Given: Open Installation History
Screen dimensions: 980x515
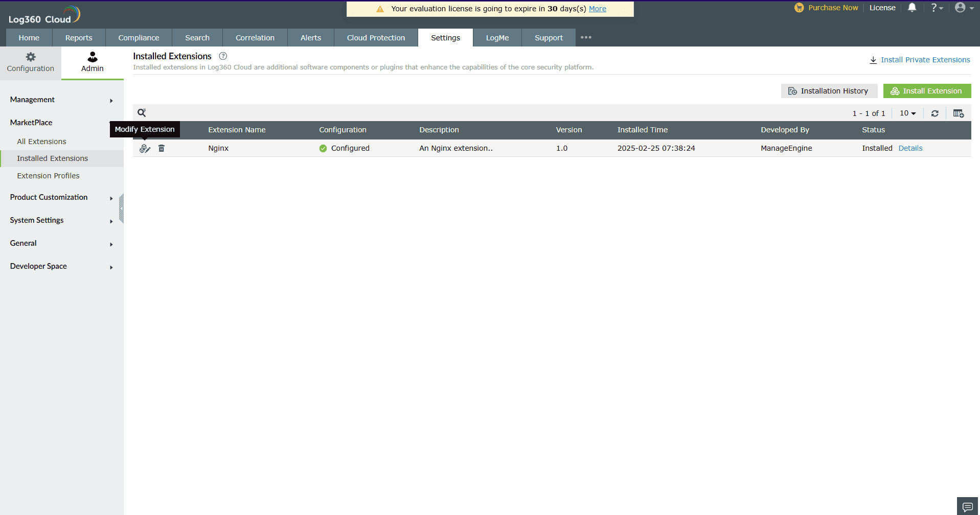Looking at the screenshot, I should coord(829,91).
